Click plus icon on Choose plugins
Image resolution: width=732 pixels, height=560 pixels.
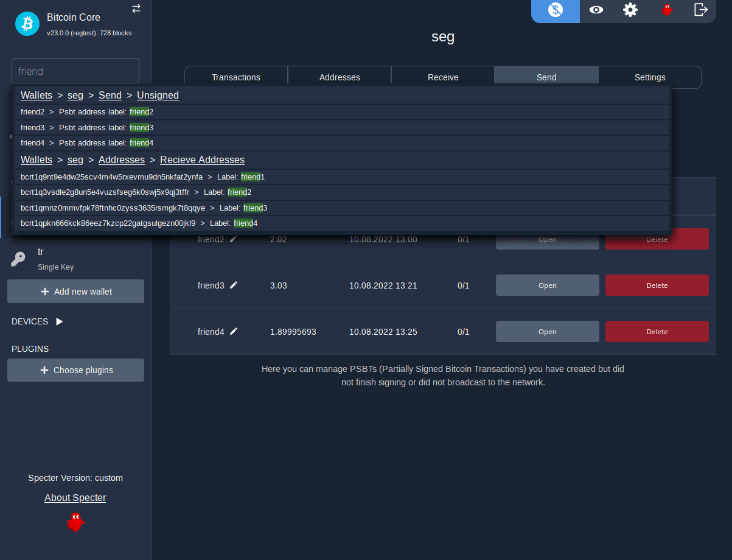[x=44, y=370]
